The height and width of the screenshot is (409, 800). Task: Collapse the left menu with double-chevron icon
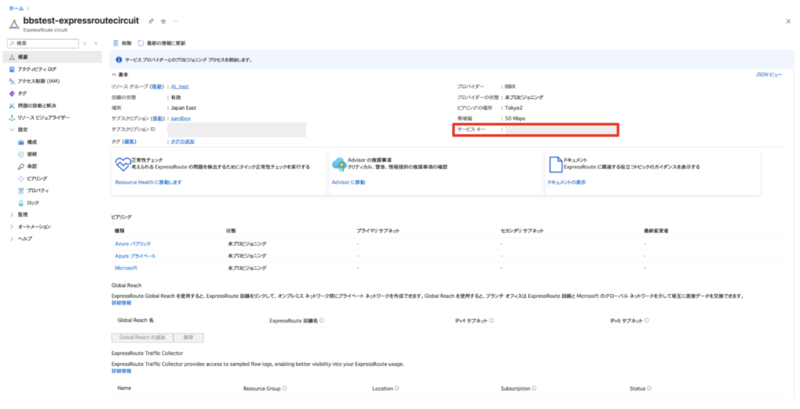point(96,44)
